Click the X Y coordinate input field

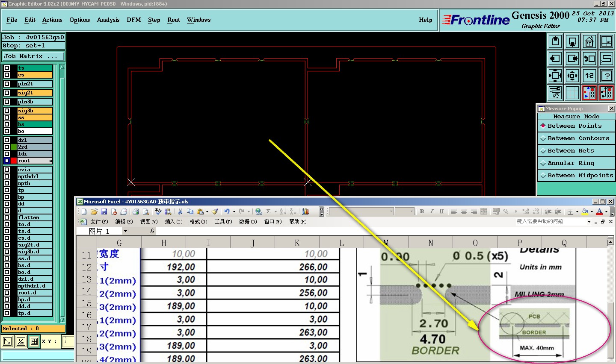[x=68, y=341]
